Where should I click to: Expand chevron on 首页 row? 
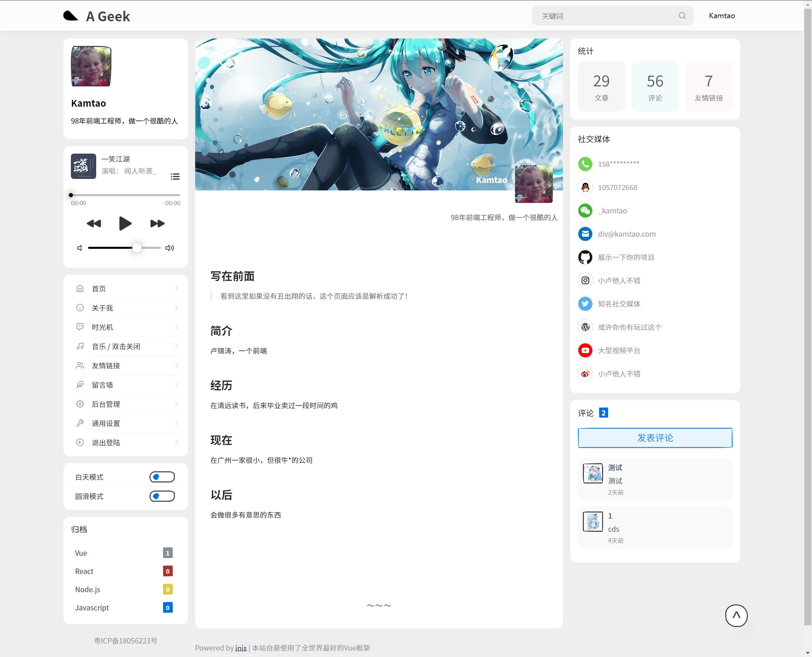pyautogui.click(x=176, y=288)
